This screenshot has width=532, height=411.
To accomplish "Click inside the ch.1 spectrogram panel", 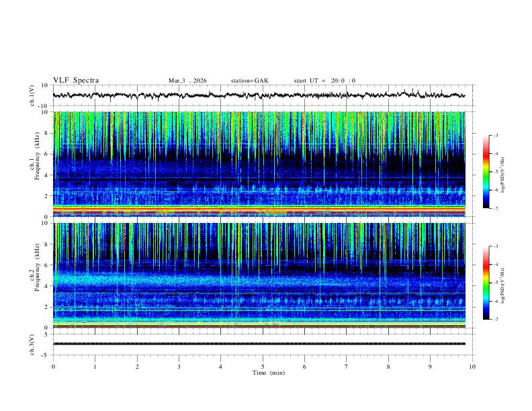I will 259,164.
